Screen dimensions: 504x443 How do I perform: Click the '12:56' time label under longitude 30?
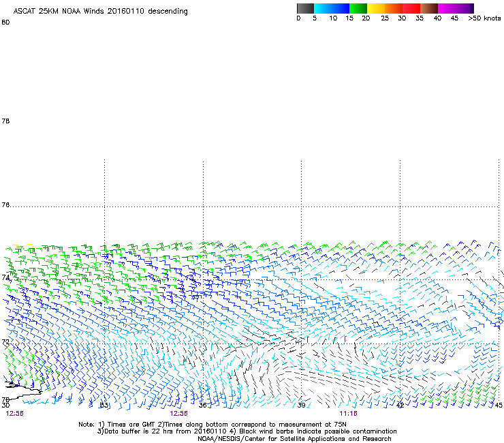[x=14, y=414]
